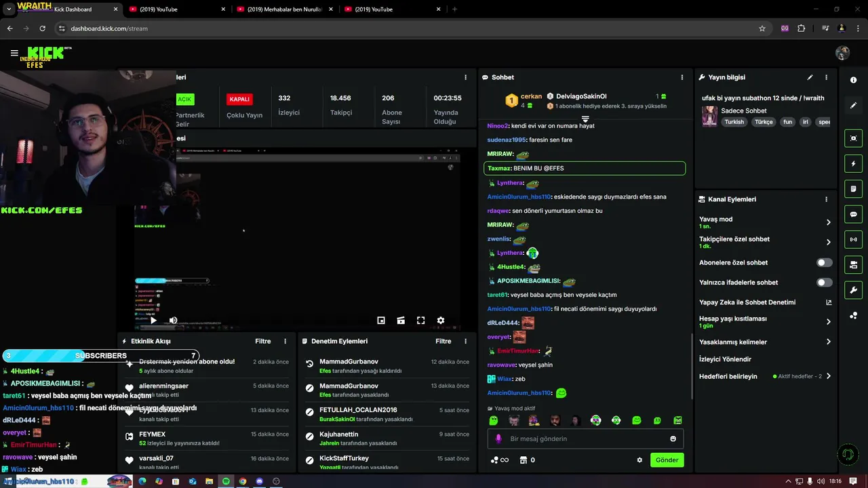Open the Kanal Eylemleri panel three-dot menu
The height and width of the screenshot is (488, 868).
[826, 199]
